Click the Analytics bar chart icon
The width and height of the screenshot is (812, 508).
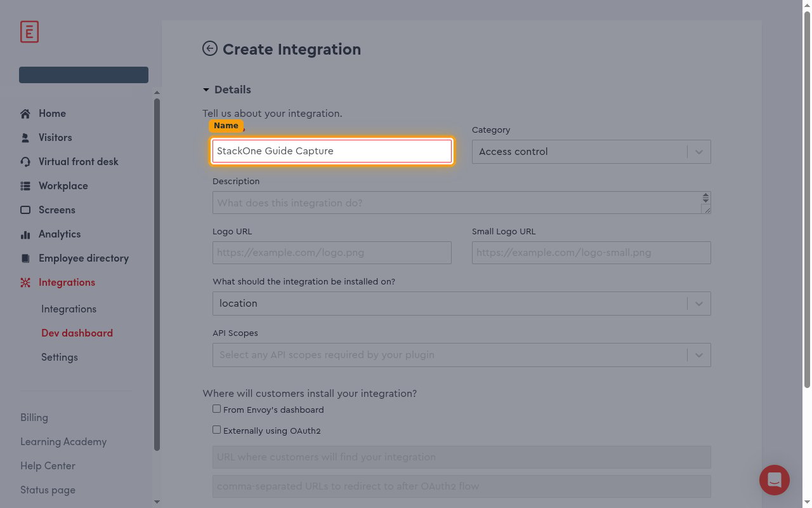(25, 234)
